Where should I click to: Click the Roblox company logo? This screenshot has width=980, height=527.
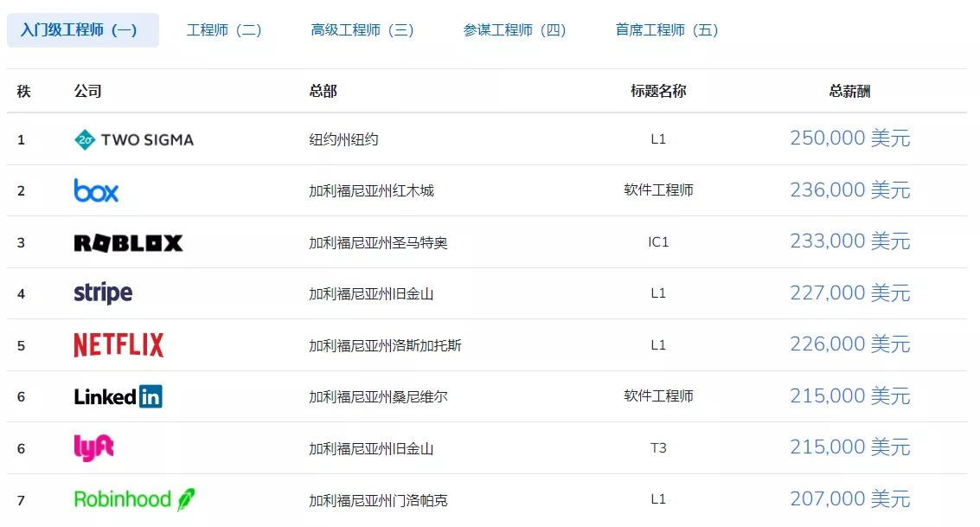pos(128,242)
